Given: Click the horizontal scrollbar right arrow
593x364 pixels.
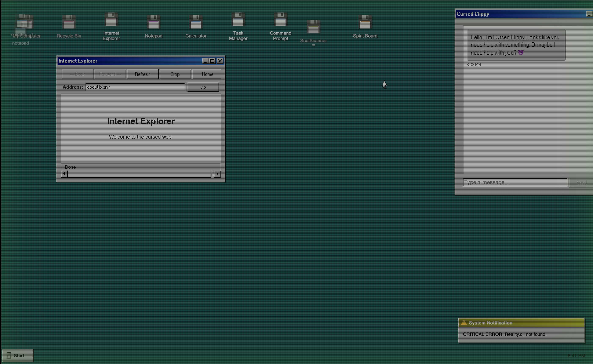Looking at the screenshot, I should tap(217, 174).
